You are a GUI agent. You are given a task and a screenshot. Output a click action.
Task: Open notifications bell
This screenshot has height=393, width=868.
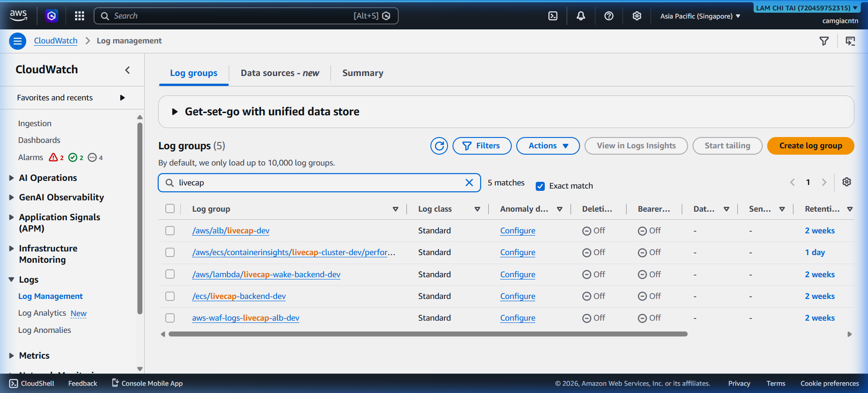coord(581,16)
